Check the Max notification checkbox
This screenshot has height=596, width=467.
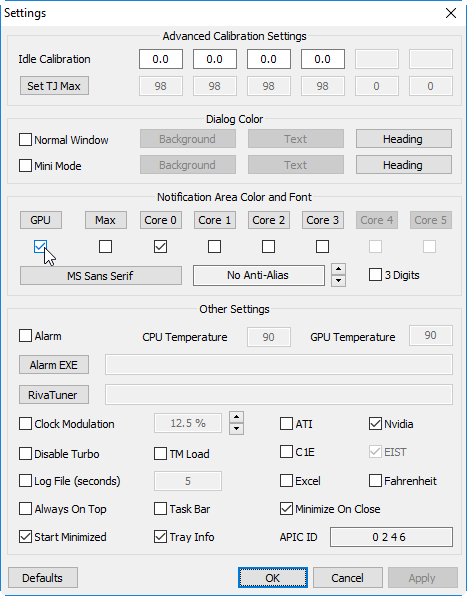105,247
